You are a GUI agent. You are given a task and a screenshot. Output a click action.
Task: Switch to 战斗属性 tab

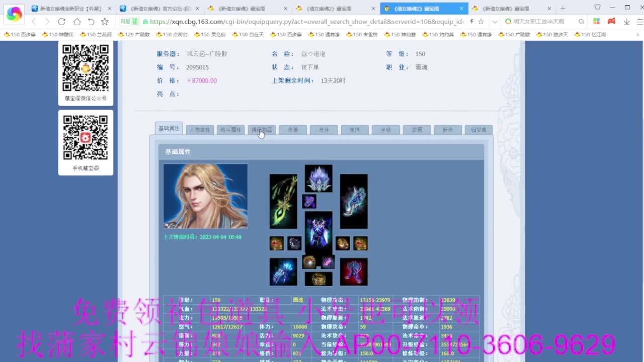pyautogui.click(x=231, y=130)
